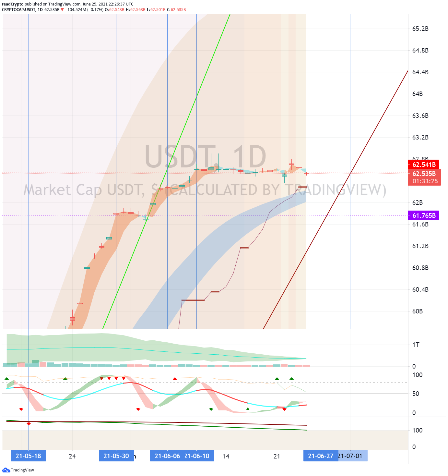Click the close value C:62.535B
This screenshot has width=448, height=476.
pyautogui.click(x=176, y=9)
